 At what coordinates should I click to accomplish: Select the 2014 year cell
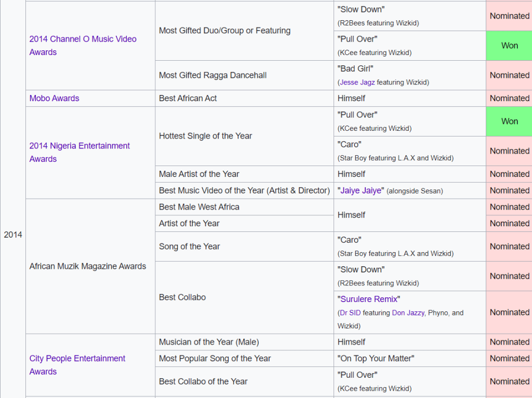13,235
